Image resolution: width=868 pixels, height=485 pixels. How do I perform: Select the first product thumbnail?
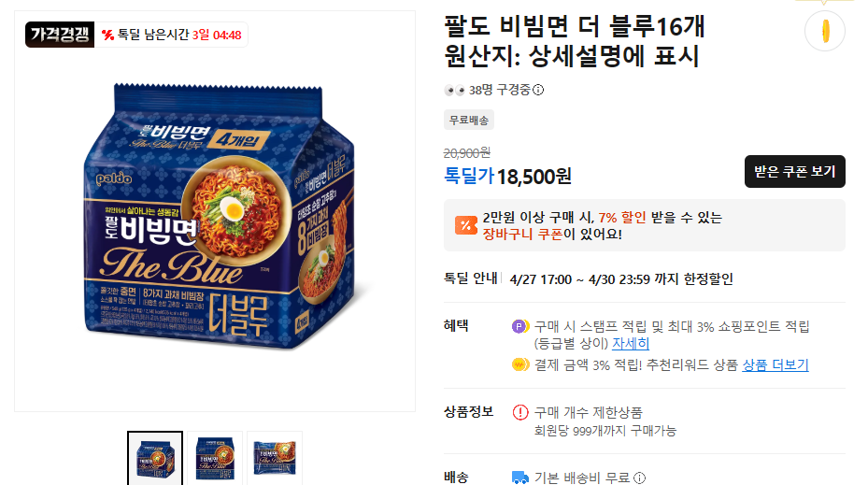154,458
